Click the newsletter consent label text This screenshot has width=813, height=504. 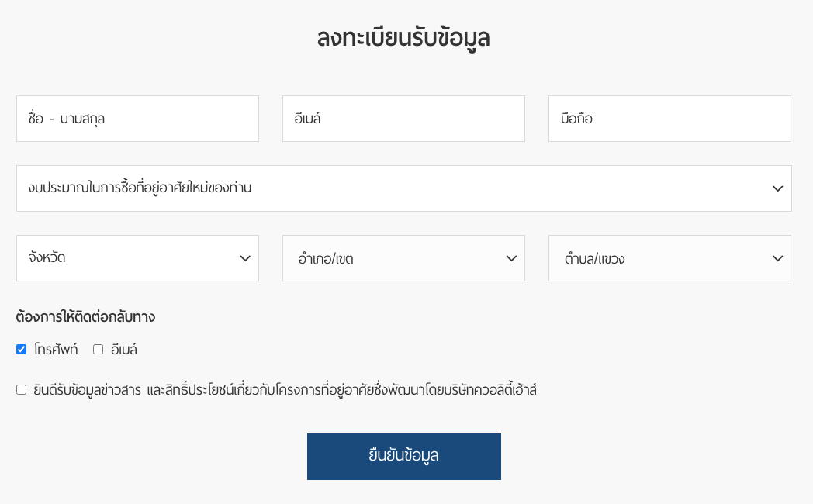(x=285, y=390)
